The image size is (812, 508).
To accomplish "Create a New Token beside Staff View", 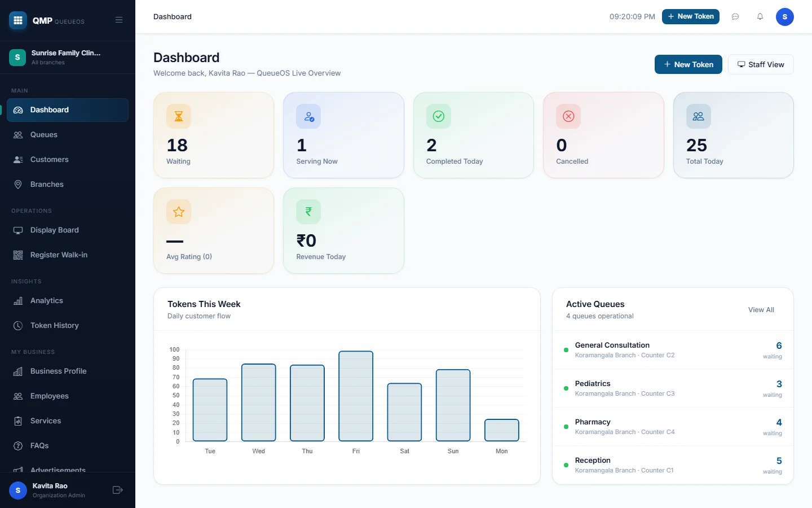I will (689, 64).
